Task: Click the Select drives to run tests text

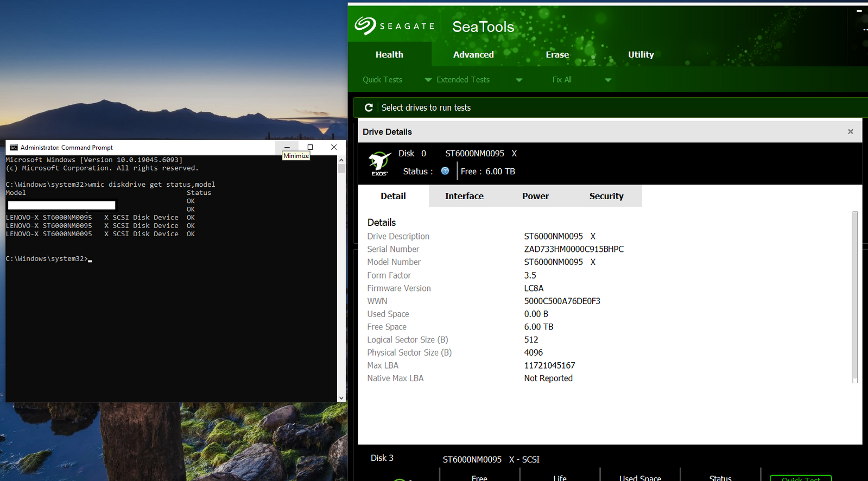Action: 426,107
